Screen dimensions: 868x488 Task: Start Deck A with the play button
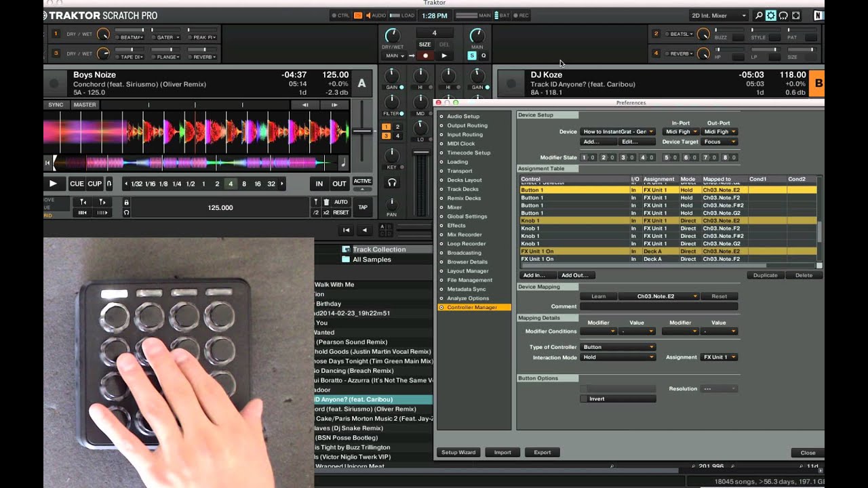coord(53,184)
